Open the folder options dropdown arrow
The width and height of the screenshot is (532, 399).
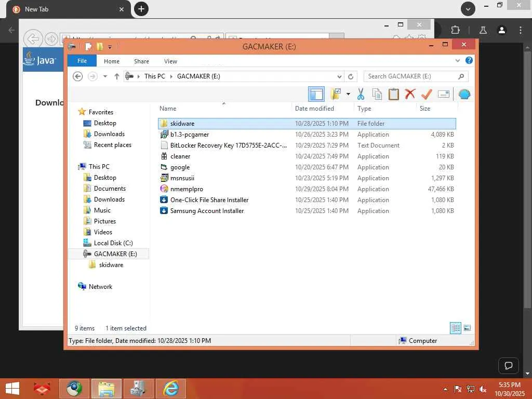tap(348, 94)
